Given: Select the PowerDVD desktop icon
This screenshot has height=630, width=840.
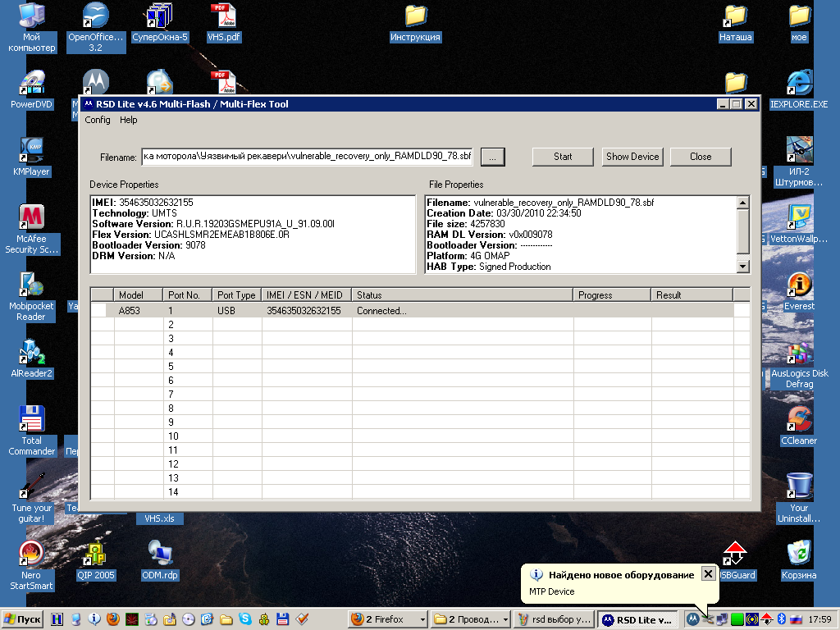Looking at the screenshot, I should (x=32, y=89).
